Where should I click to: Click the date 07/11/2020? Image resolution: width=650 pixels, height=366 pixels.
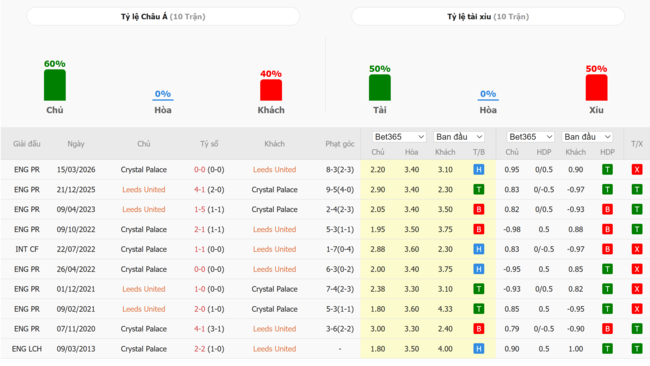(x=76, y=329)
